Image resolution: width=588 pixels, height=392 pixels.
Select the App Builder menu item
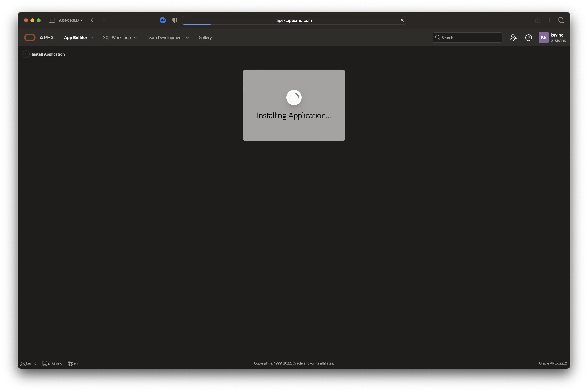coord(75,37)
